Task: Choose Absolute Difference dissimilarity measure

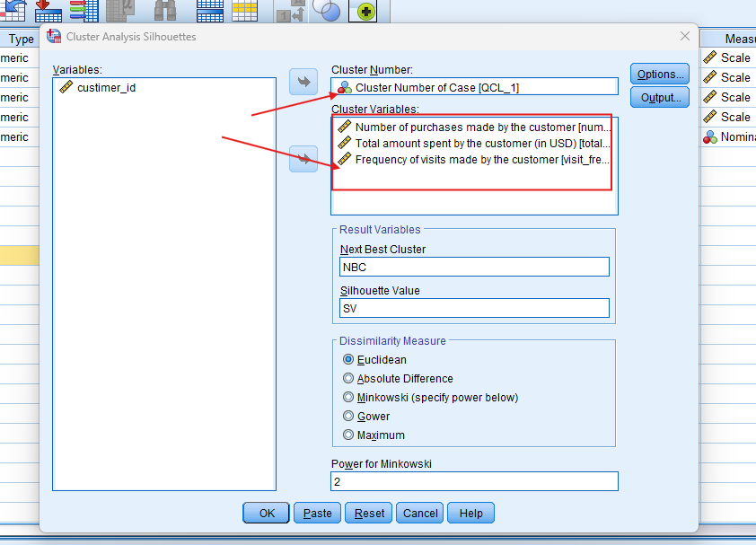Action: [x=348, y=379]
